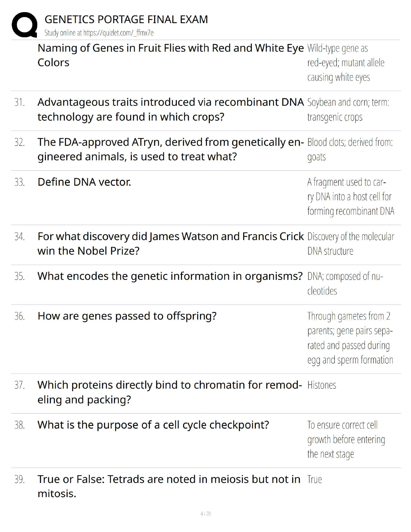The image size is (411, 532).
Task: Select the cell cycle checkpoint question
Action: [153, 425]
